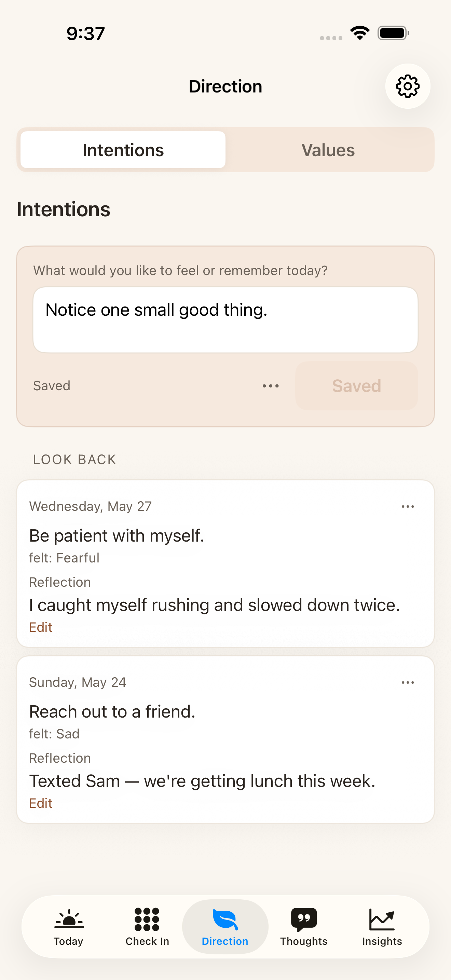
Task: Open the Sunday, May 24 entry menu
Action: click(408, 682)
